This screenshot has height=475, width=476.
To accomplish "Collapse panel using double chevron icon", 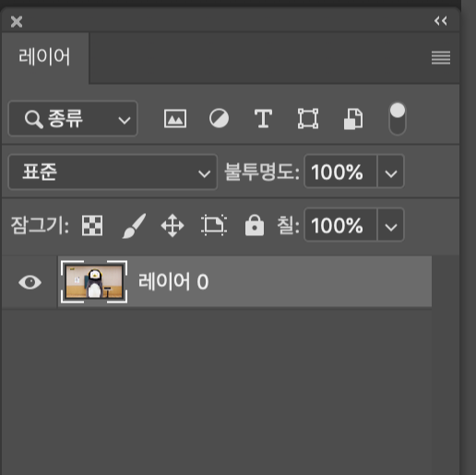I will pyautogui.click(x=440, y=21).
